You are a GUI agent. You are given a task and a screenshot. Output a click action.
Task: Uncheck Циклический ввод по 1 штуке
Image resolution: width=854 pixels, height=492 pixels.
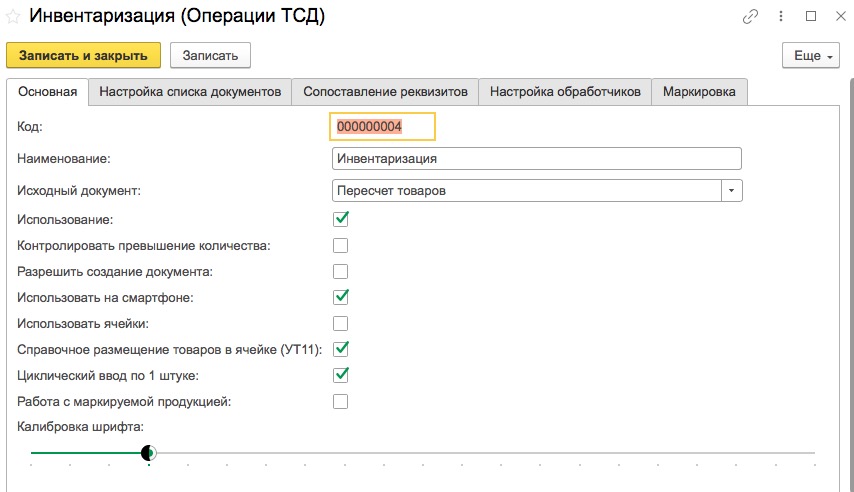[x=340, y=375]
